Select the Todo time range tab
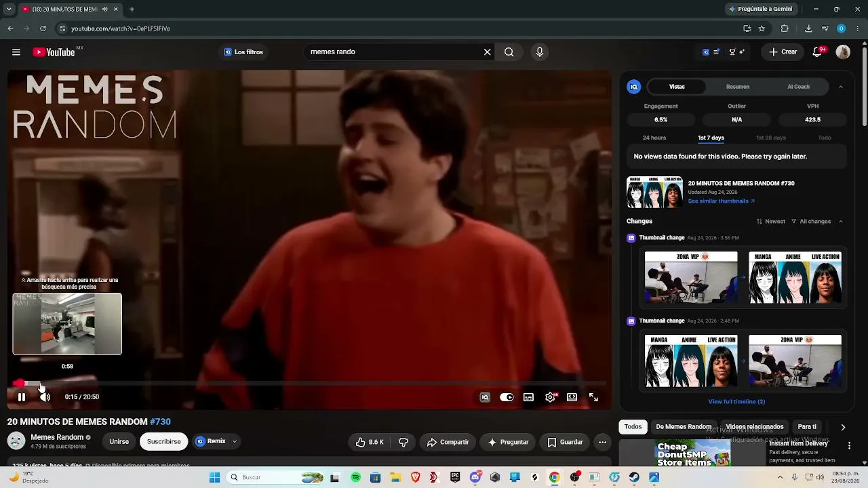Image resolution: width=868 pixels, height=488 pixels. pyautogui.click(x=825, y=138)
